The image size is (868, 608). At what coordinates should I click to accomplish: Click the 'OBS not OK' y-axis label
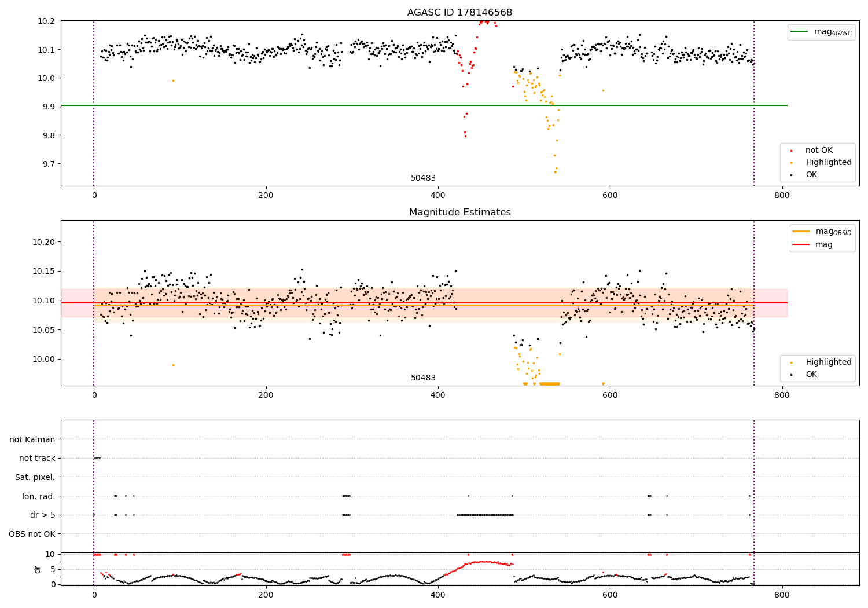click(x=32, y=534)
